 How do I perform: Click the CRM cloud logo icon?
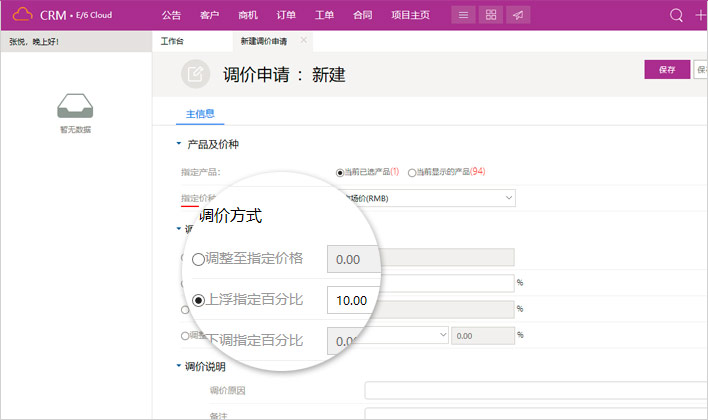pyautogui.click(x=22, y=15)
